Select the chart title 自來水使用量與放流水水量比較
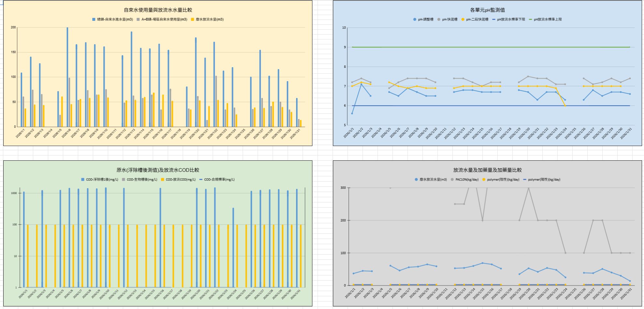Image resolution: width=644 pixels, height=309 pixels. 158,10
